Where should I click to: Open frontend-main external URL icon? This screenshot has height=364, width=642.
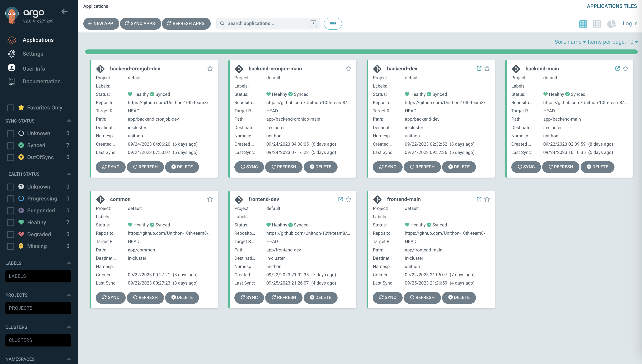479,199
